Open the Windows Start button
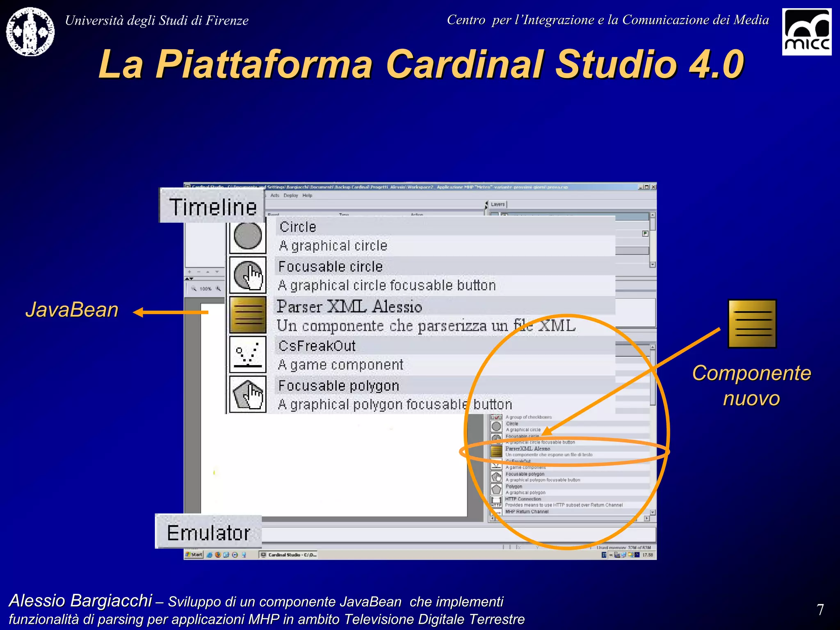Image resolution: width=840 pixels, height=630 pixels. click(x=194, y=555)
